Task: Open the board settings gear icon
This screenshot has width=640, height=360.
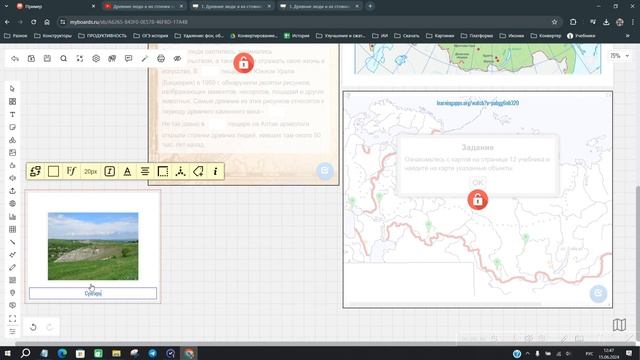Action: coord(96,59)
